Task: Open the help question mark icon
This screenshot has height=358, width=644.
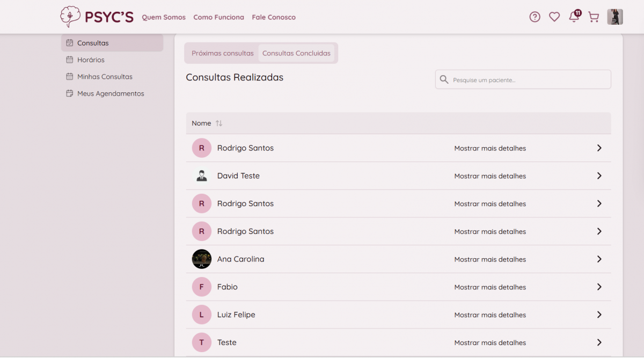Action: tap(535, 17)
